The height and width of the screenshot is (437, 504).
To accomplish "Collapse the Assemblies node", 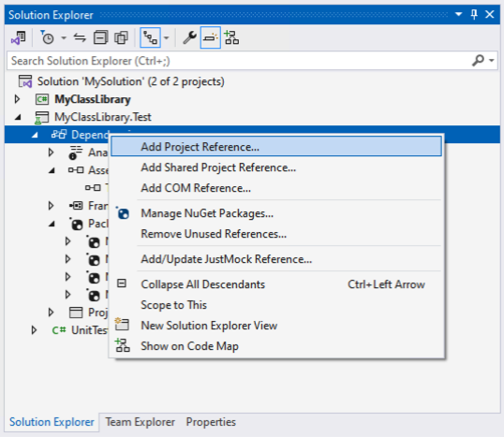I will pos(52,170).
